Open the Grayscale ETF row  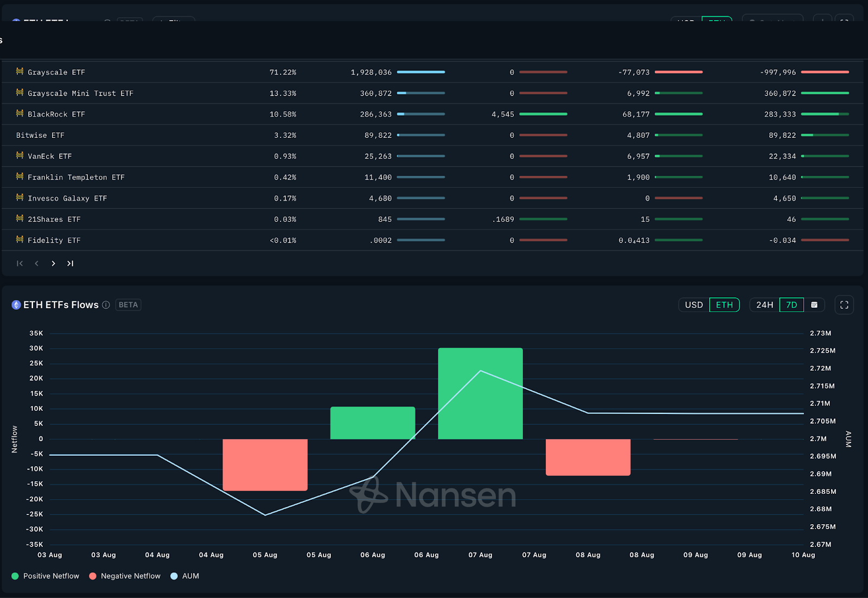(x=432, y=72)
